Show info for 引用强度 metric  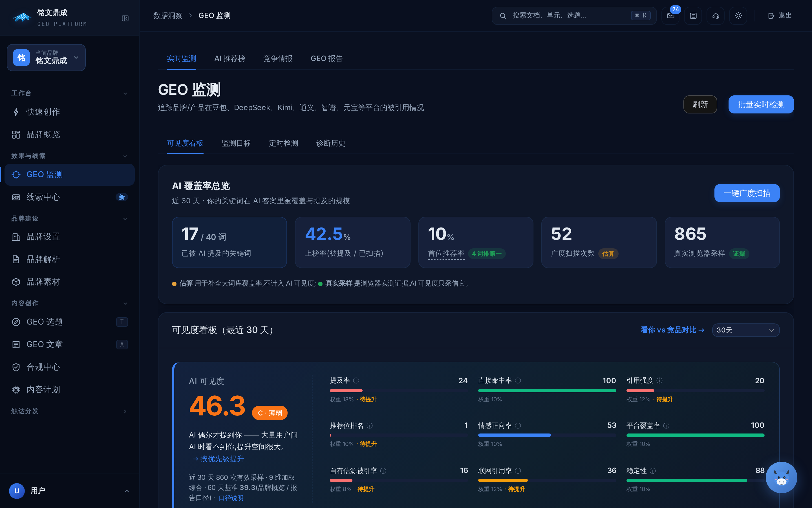point(660,380)
